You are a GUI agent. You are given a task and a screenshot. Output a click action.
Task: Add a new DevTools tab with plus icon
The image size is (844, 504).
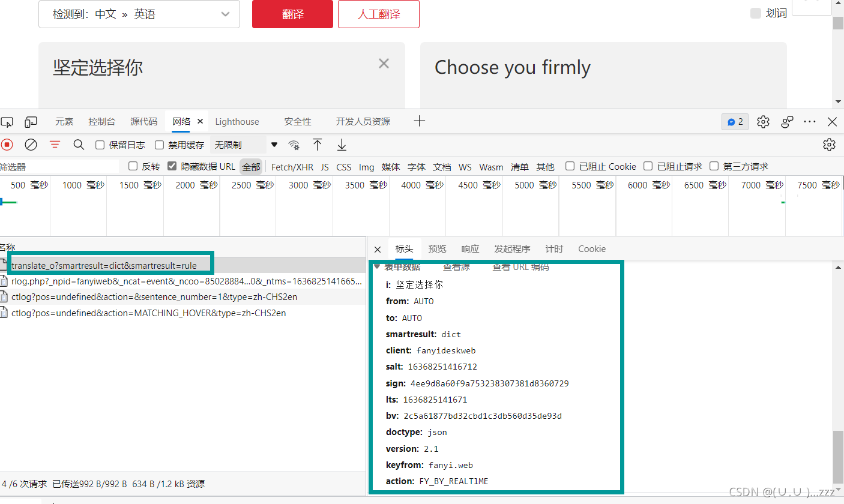[x=420, y=121]
